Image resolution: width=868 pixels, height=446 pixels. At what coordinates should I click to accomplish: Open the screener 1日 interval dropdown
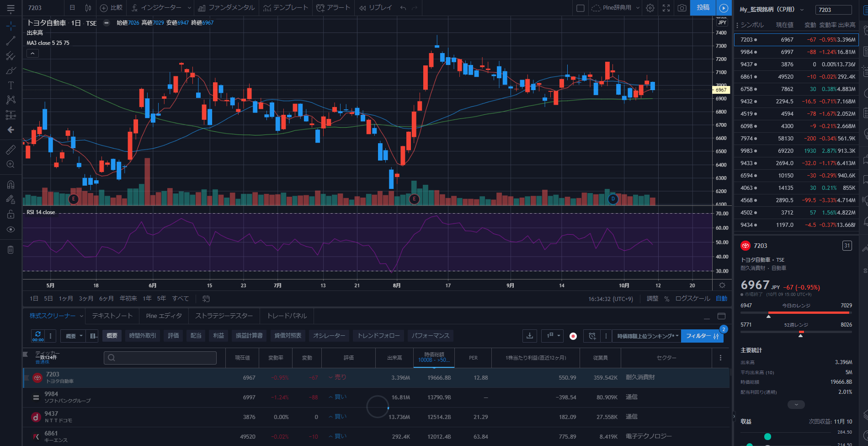553,336
